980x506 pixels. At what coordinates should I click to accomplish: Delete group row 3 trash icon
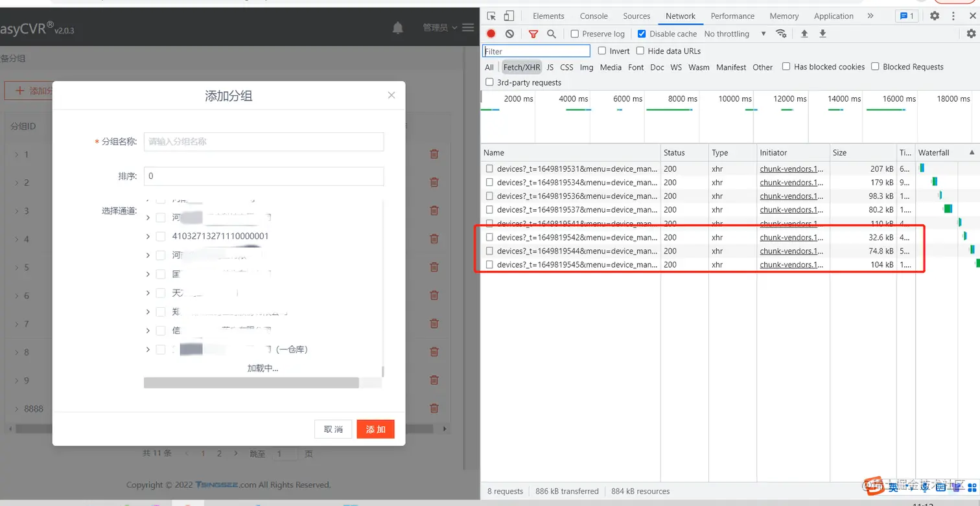434,211
